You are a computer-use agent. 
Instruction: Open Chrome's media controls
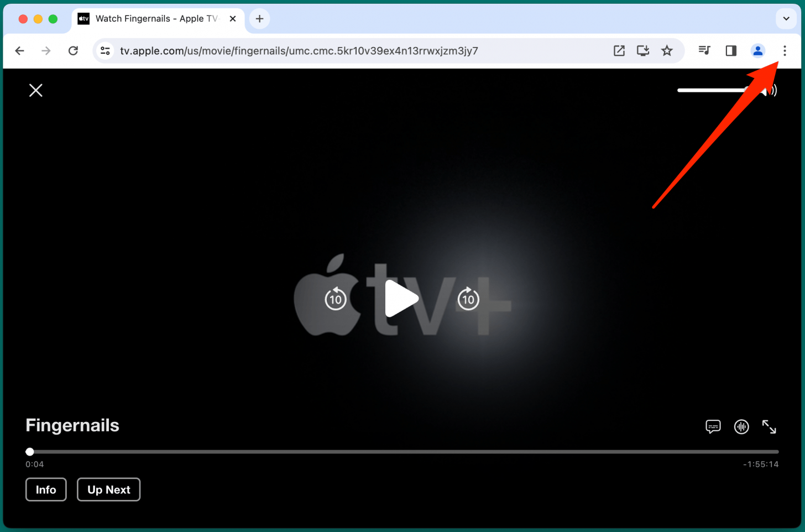coord(704,50)
